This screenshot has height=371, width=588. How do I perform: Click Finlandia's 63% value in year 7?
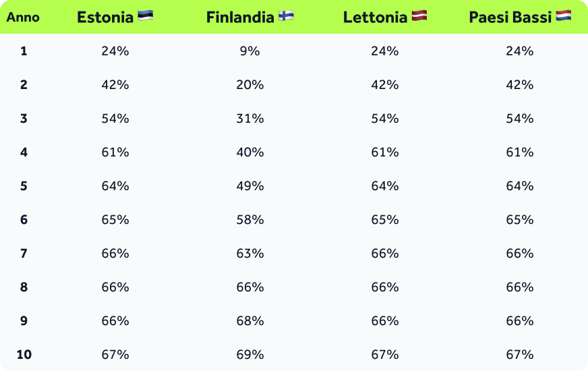[249, 254]
